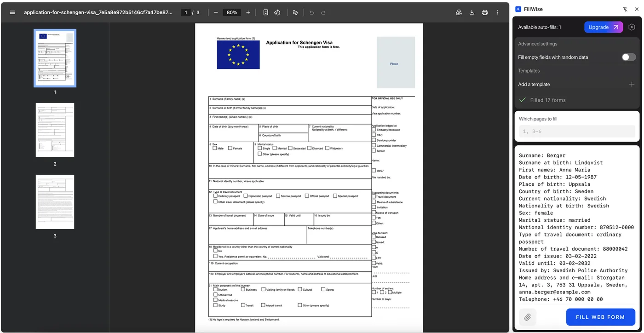Attach a file with the paperclip icon

[x=528, y=317]
